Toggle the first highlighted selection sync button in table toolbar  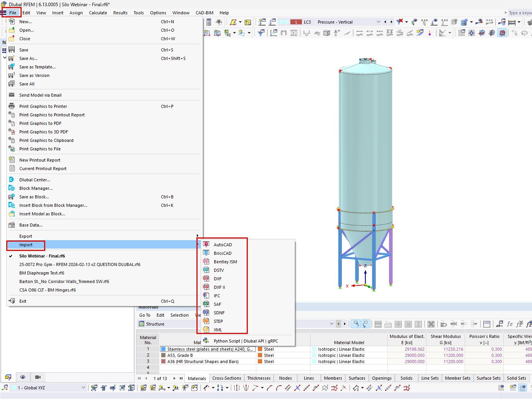pos(355,324)
